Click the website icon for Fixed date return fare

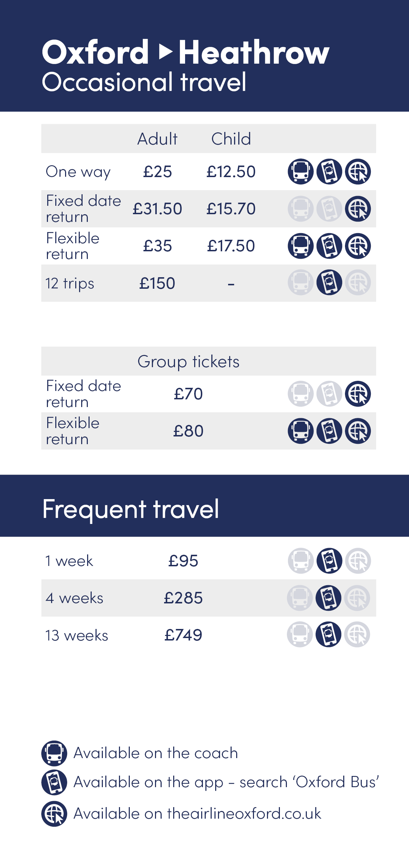click(x=358, y=209)
